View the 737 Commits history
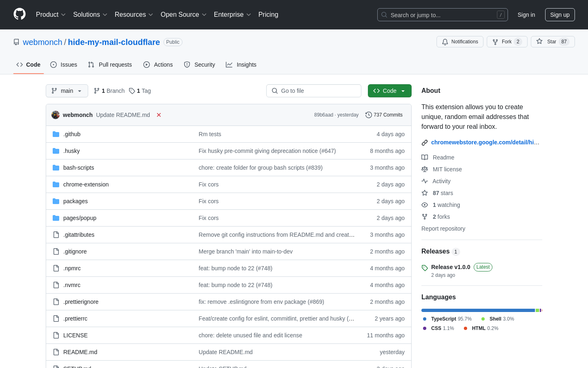Viewport: 588px width, 368px height. tap(384, 115)
